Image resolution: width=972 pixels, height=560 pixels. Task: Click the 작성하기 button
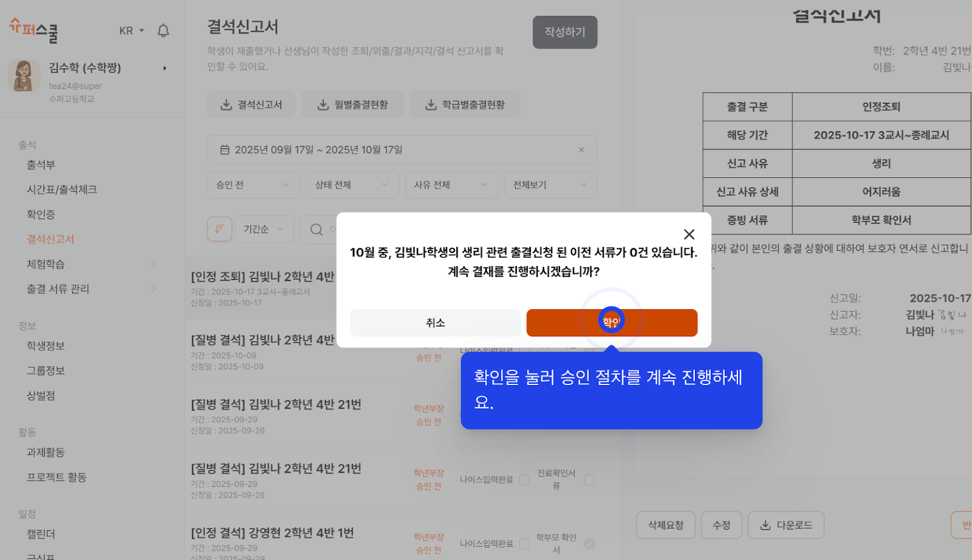pos(565,32)
